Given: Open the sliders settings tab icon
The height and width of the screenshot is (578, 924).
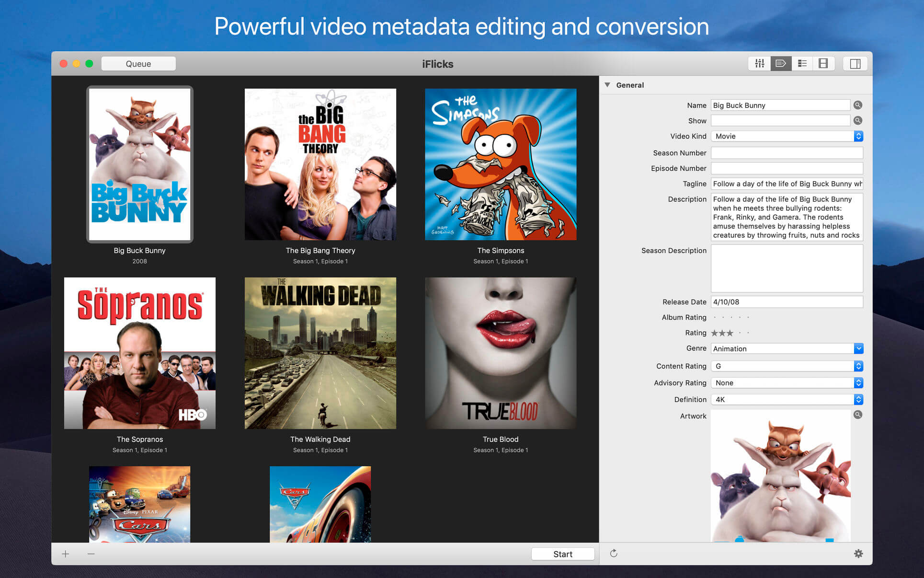Looking at the screenshot, I should point(759,64).
